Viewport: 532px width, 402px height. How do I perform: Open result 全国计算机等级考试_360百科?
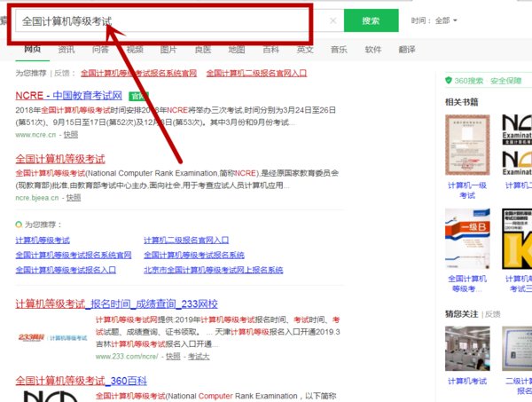pos(82,381)
